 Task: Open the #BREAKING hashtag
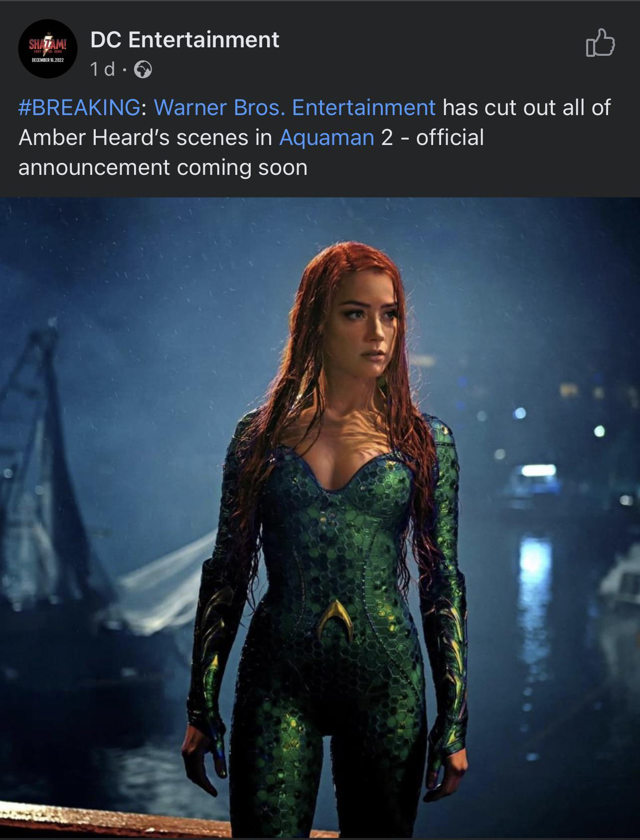point(79,107)
